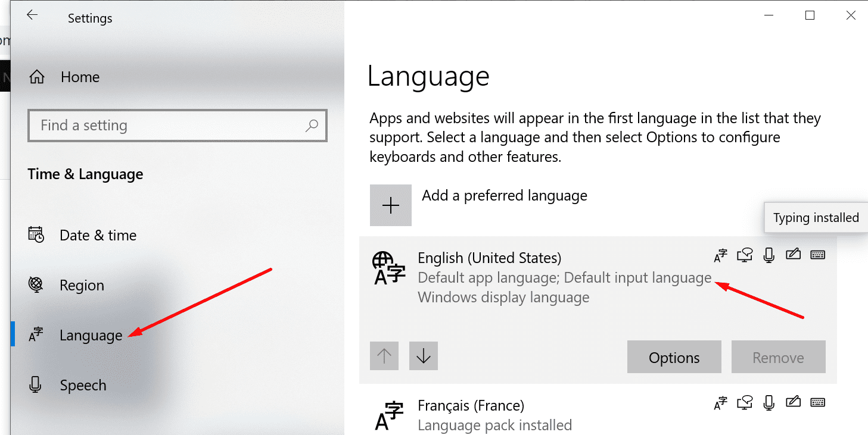Move English language up with arrow
Screen dimensions: 868x435
[x=384, y=356]
